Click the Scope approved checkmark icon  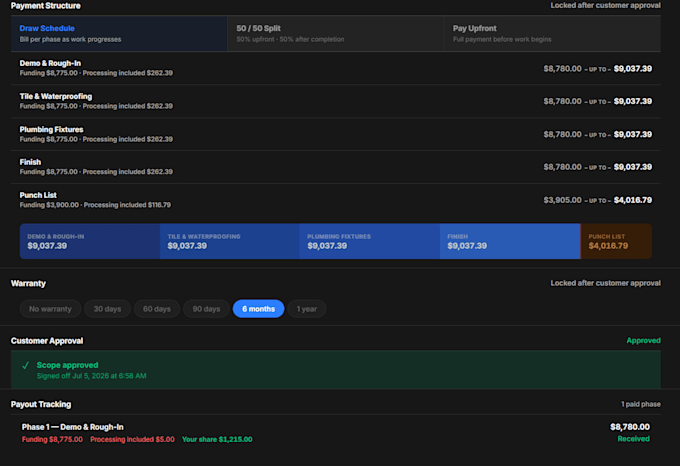pyautogui.click(x=26, y=365)
